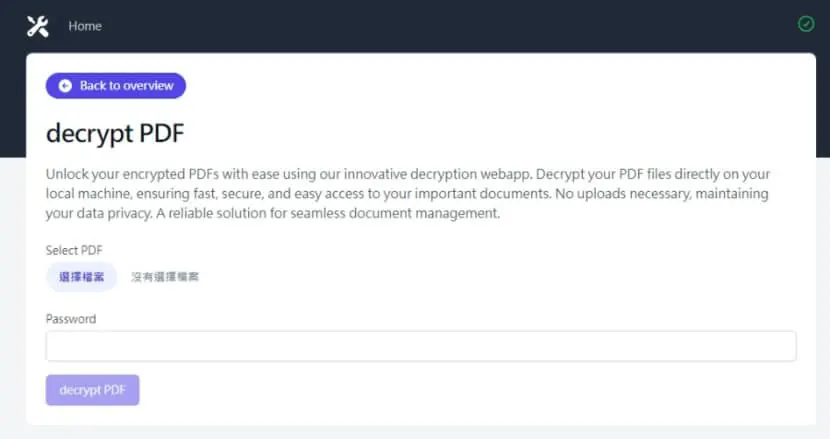Click the left arrow circle icon
Image resolution: width=830 pixels, height=439 pixels.
[65, 86]
